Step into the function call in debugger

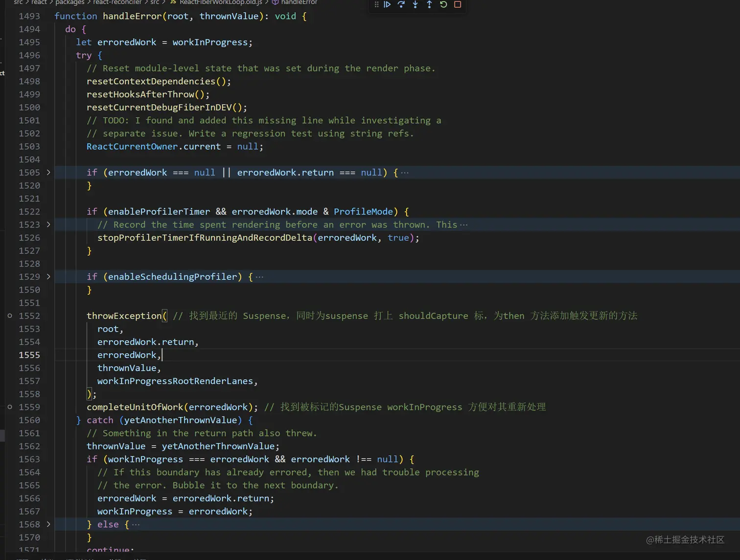point(415,4)
